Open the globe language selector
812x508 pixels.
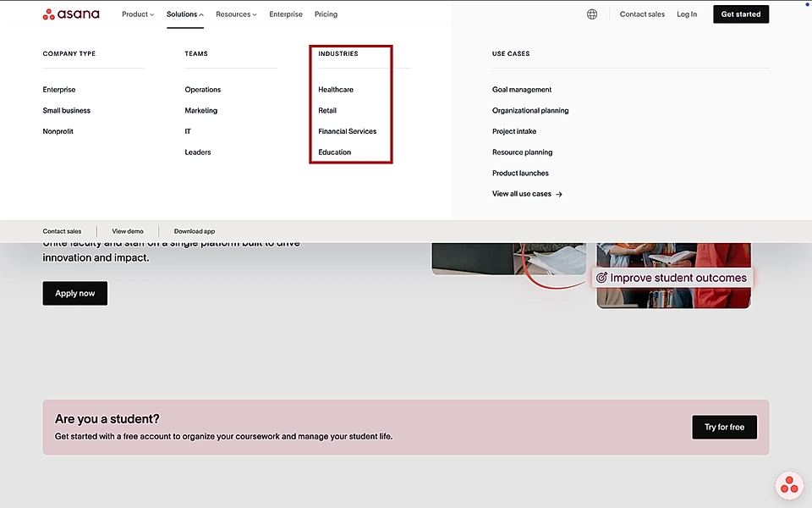[591, 14]
